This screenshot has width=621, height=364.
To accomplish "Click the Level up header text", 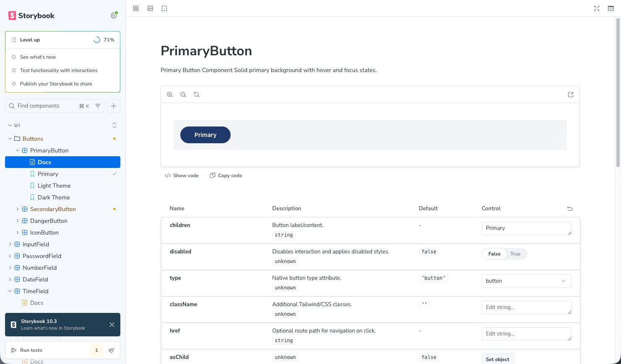I will pyautogui.click(x=30, y=40).
